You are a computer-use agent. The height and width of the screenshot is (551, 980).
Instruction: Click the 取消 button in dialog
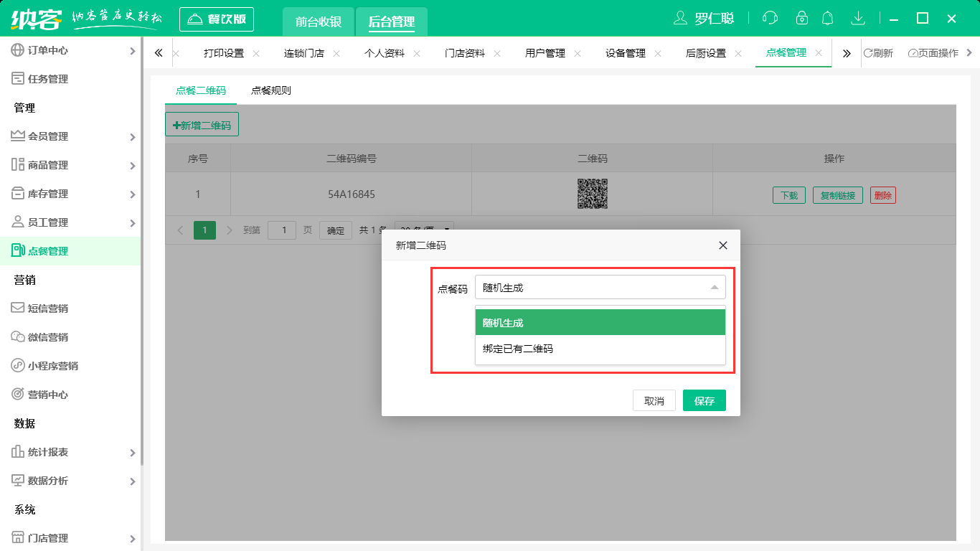pyautogui.click(x=654, y=401)
